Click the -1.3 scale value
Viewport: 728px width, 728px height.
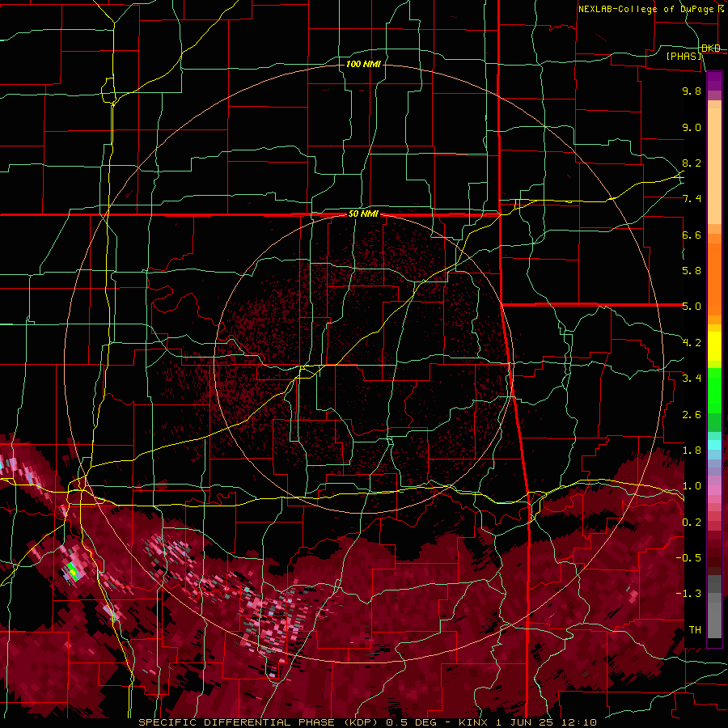coord(688,595)
